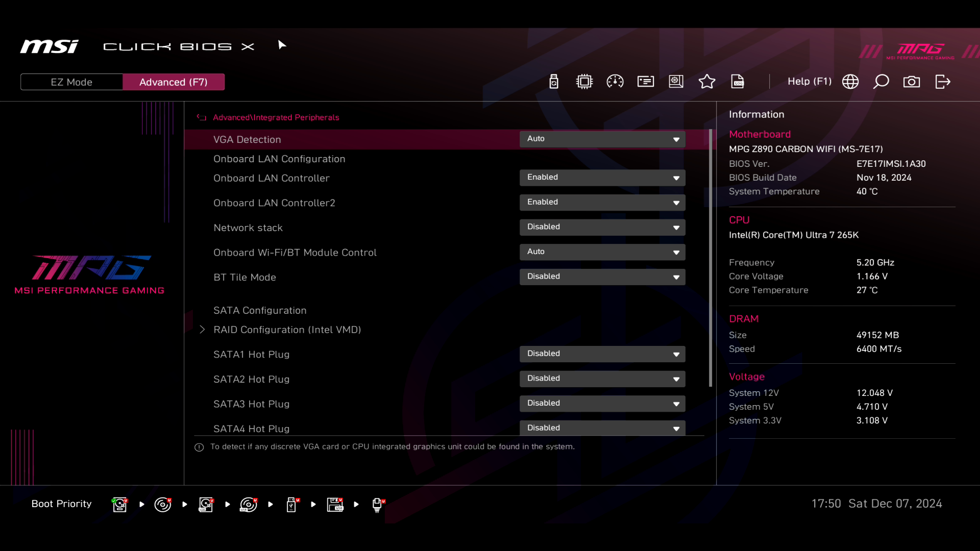
Task: Open the M-Flash USB update icon
Action: click(x=554, y=82)
